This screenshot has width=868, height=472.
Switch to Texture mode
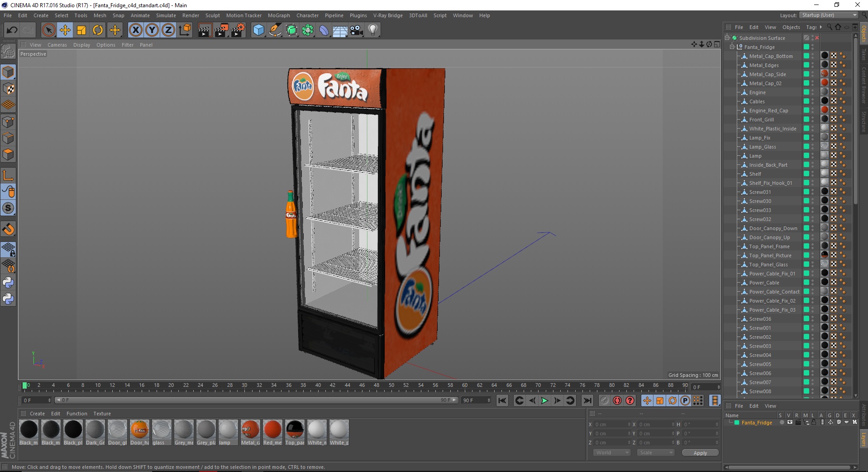[x=8, y=89]
